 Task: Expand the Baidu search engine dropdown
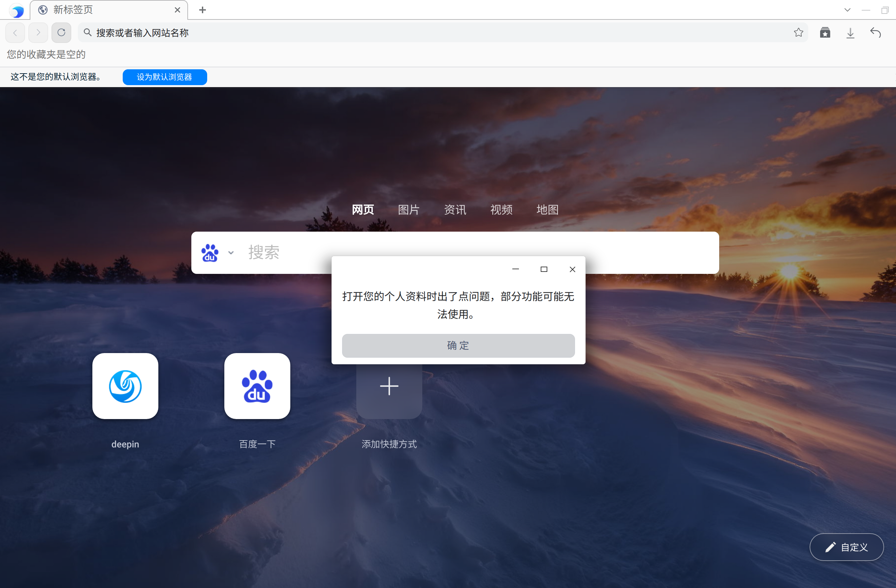coord(231,253)
